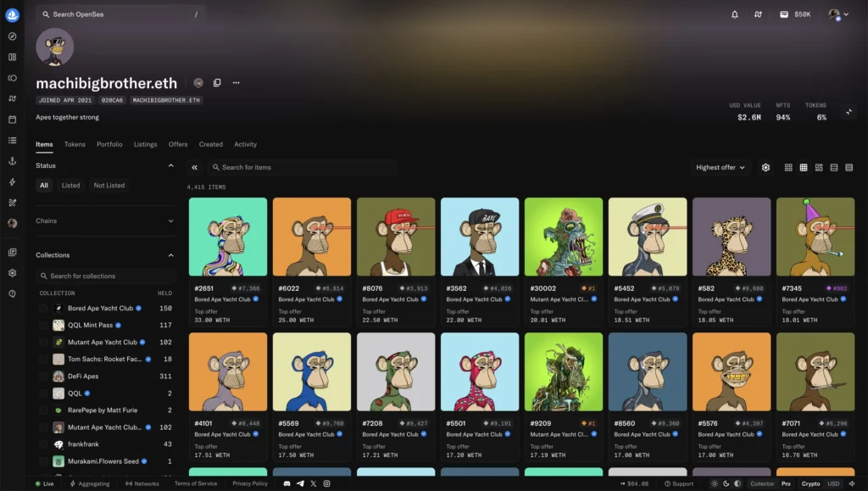Image resolution: width=868 pixels, height=491 pixels.
Task: Open the Telegram icon in footer
Action: pos(300,483)
